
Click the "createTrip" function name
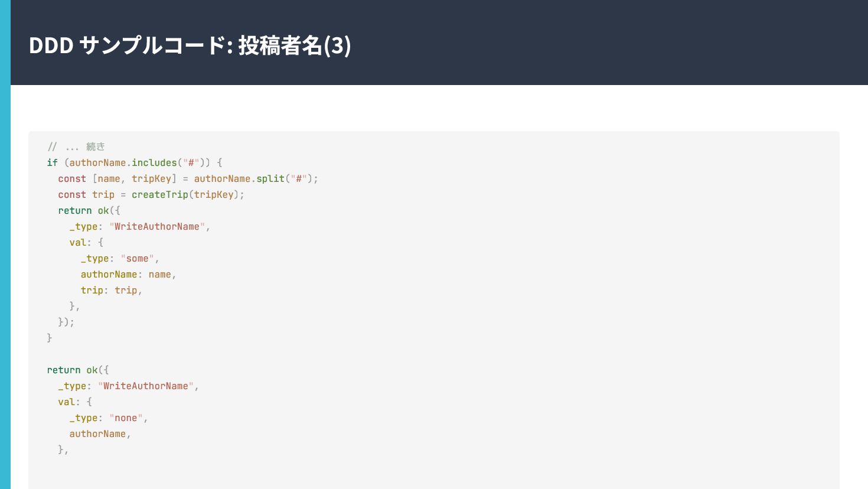[159, 194]
